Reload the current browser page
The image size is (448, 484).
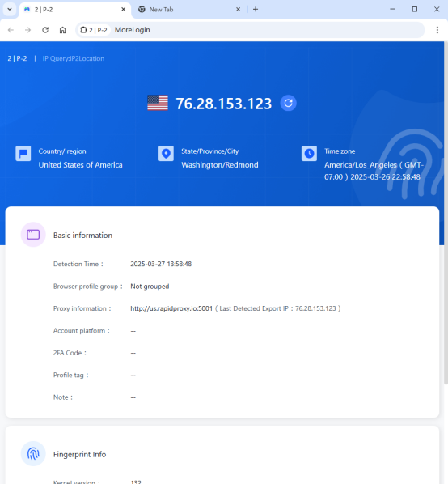click(45, 30)
